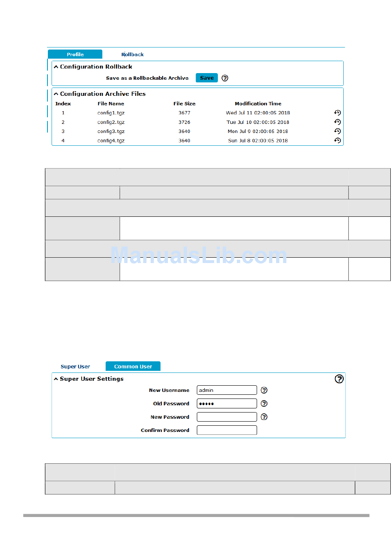Collapse the Configuration Rollback section
This screenshot has width=392, height=555.
56,67
